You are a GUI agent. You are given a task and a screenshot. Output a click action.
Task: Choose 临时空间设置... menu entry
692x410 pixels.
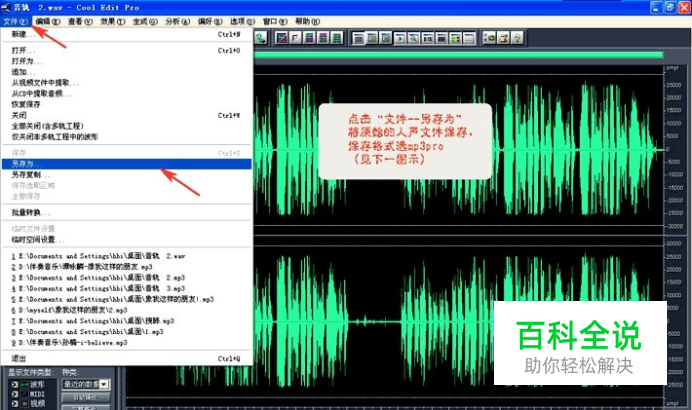click(127, 240)
